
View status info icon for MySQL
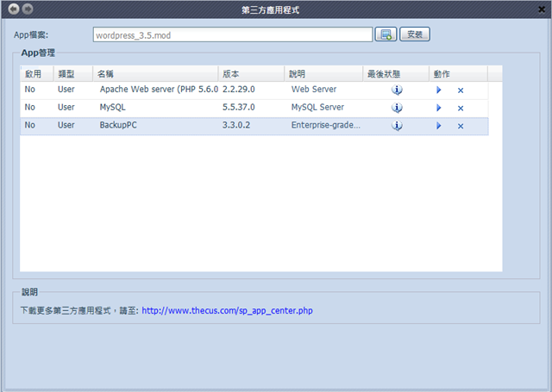pos(397,108)
